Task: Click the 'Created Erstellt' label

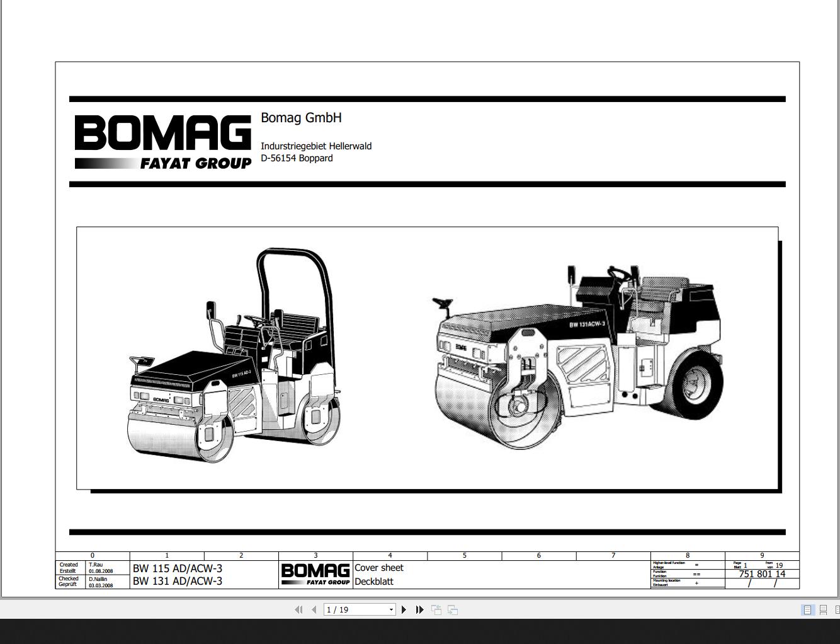Action: tap(68, 568)
